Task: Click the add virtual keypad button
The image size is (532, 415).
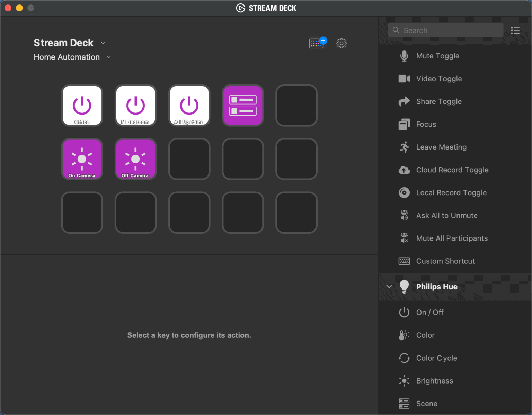Action: 317,43
